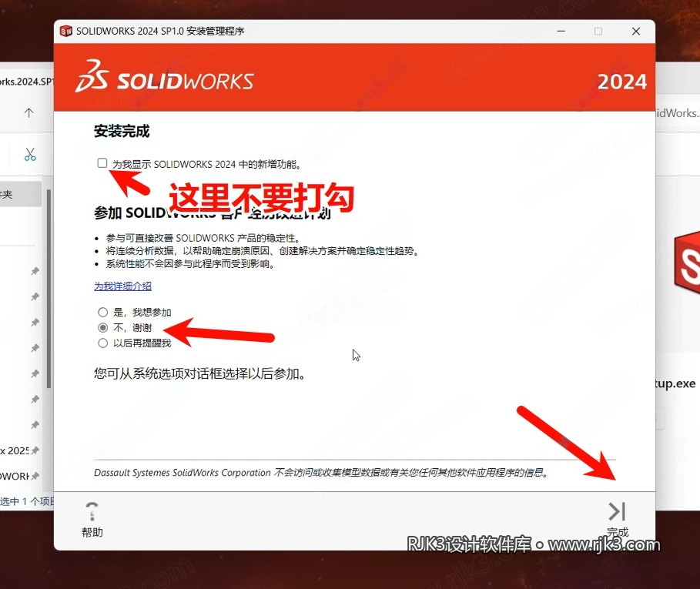
Task: Click the text 您可从系统选项对话框选择以后参加。
Action: pos(200,373)
